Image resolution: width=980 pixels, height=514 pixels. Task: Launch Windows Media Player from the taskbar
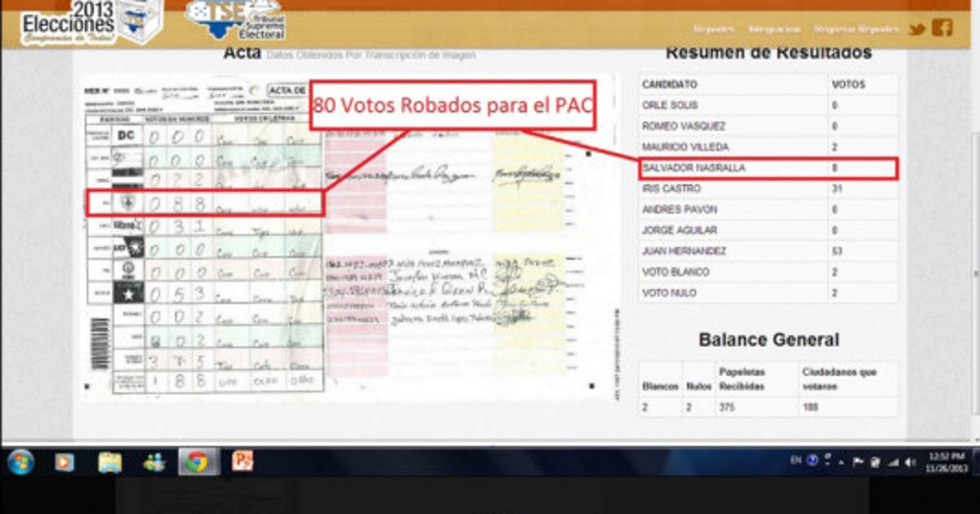[x=64, y=462]
